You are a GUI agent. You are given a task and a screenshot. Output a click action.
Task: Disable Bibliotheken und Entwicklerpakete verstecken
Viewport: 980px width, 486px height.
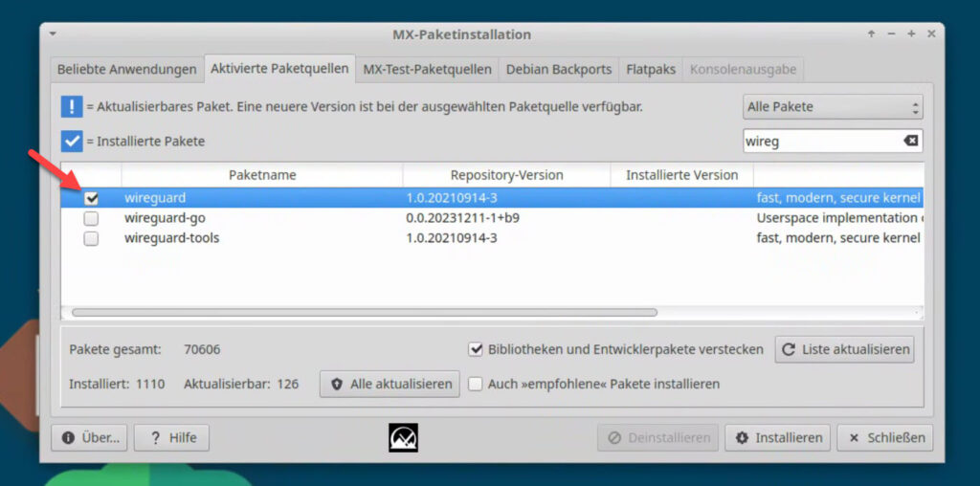point(476,349)
